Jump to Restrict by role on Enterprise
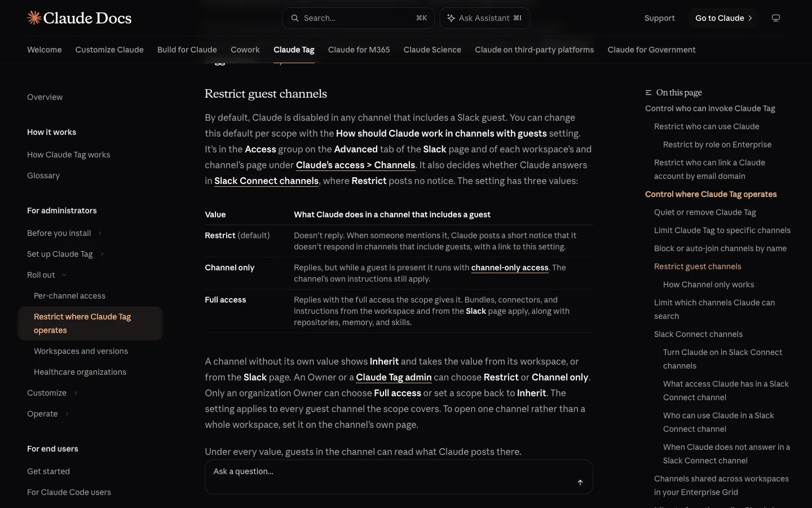The height and width of the screenshot is (508, 812). coord(717,144)
